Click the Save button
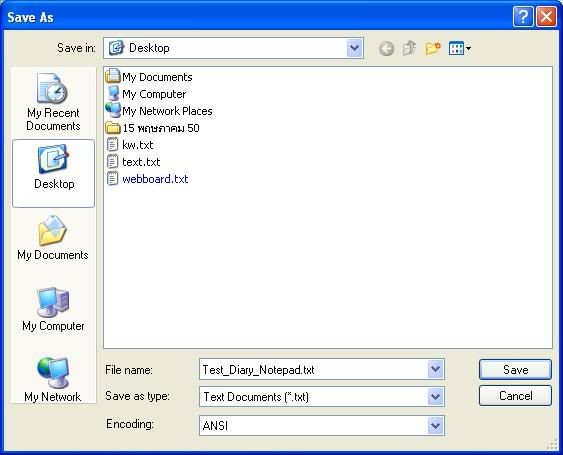The width and height of the screenshot is (563, 455). pyautogui.click(x=515, y=370)
